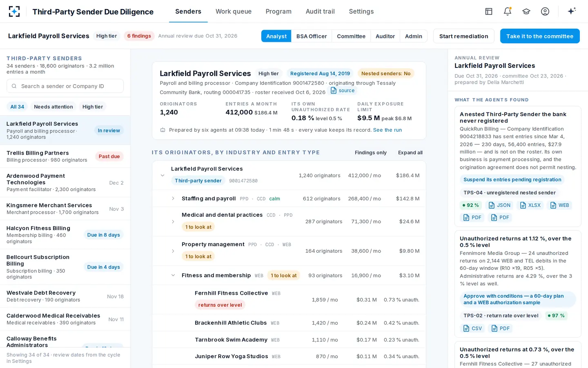The height and width of the screenshot is (368, 588).
Task: Open the graduation cap learning icon
Action: click(x=526, y=11)
